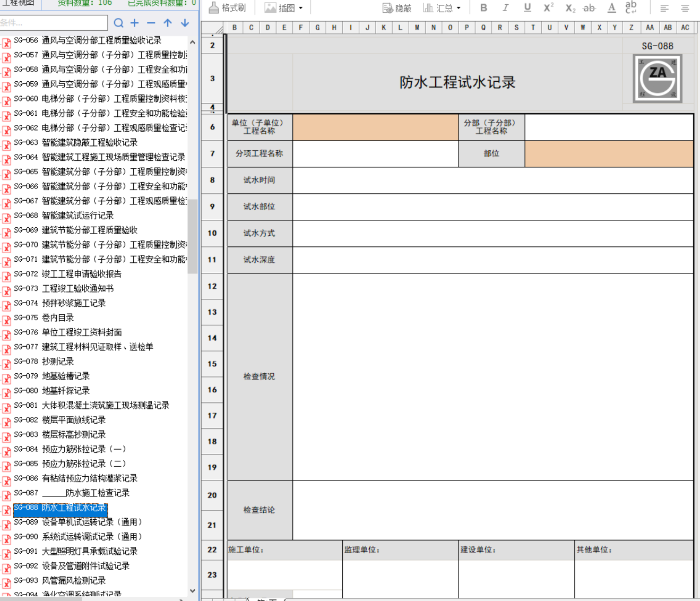Toggle bold formatting
700x601 pixels.
pyautogui.click(x=483, y=7)
